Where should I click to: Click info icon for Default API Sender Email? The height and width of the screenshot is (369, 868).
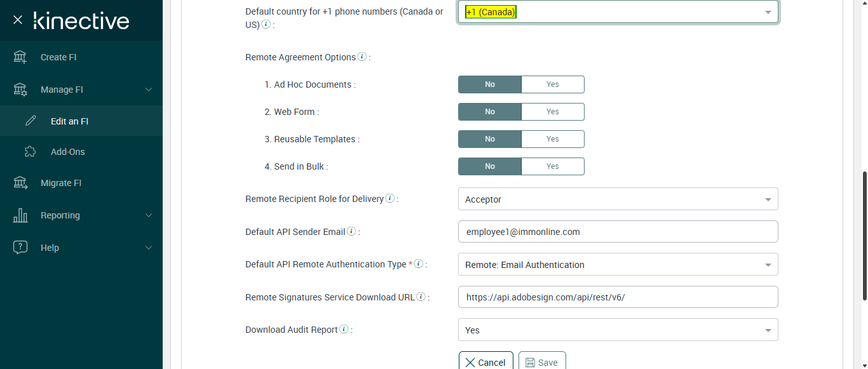point(351,231)
